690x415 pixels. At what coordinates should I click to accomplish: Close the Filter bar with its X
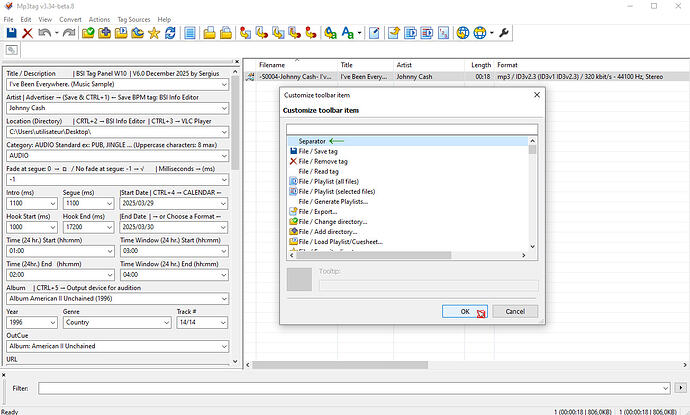point(4,375)
